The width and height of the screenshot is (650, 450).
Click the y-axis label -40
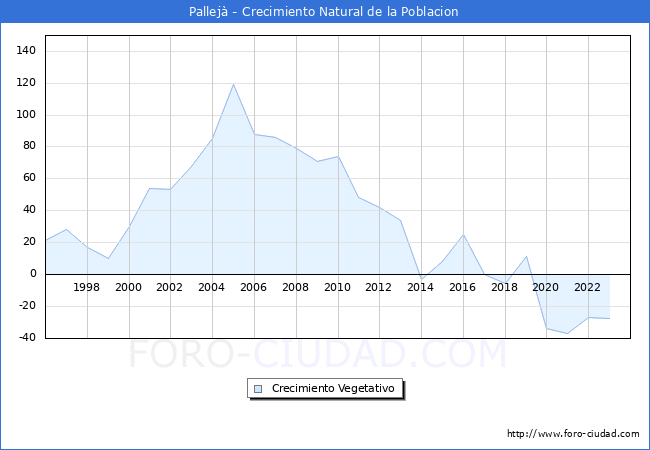(28, 337)
